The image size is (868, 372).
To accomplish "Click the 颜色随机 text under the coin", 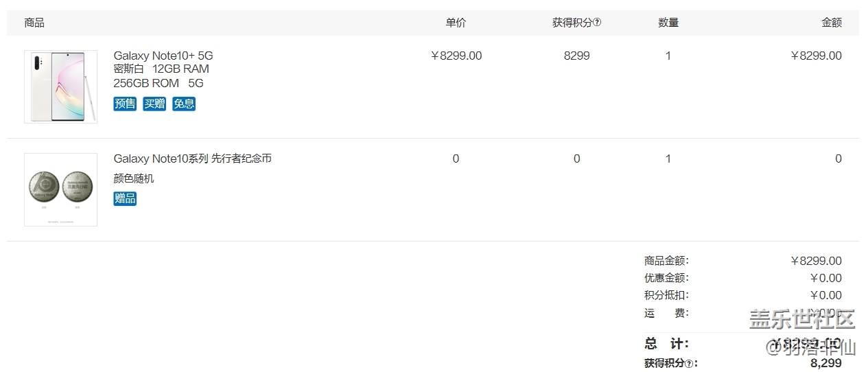I will pos(134,178).
